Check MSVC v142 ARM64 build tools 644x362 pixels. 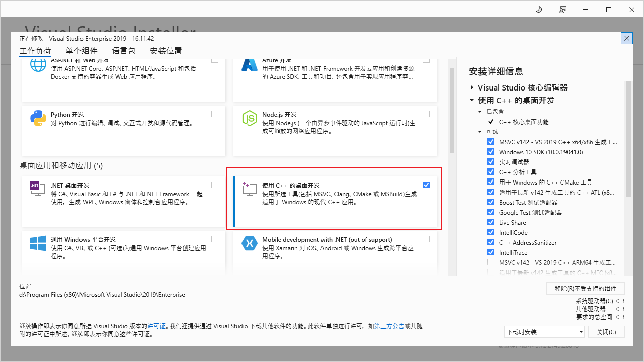point(491,262)
